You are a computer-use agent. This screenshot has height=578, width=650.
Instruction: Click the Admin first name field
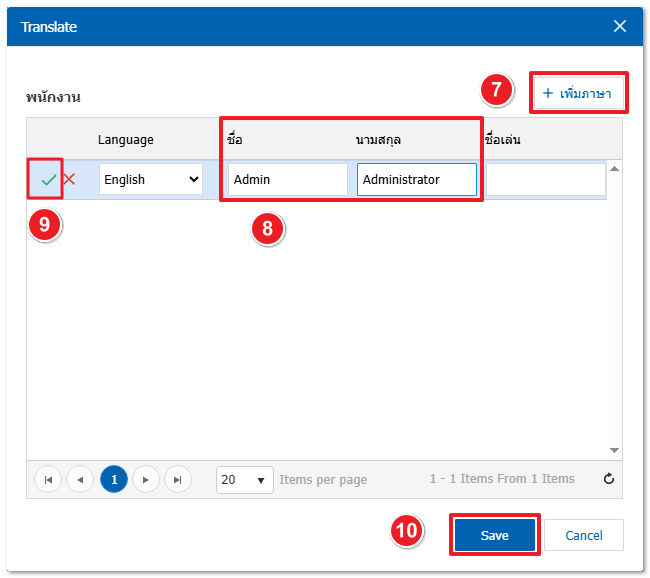287,180
